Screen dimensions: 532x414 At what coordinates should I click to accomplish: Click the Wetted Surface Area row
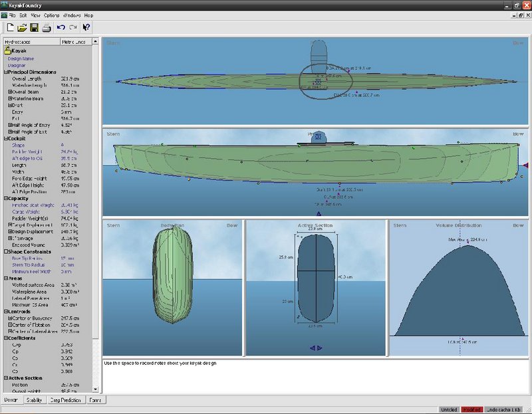point(48,285)
